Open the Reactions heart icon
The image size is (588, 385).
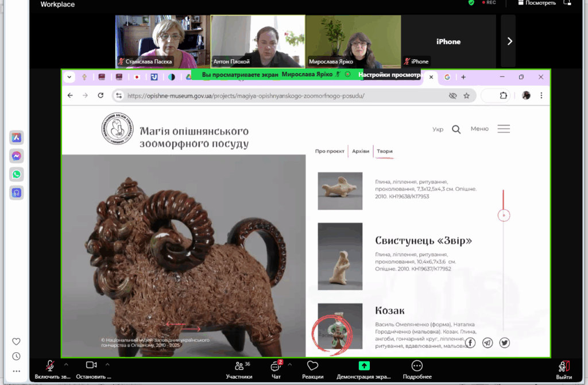312,369
